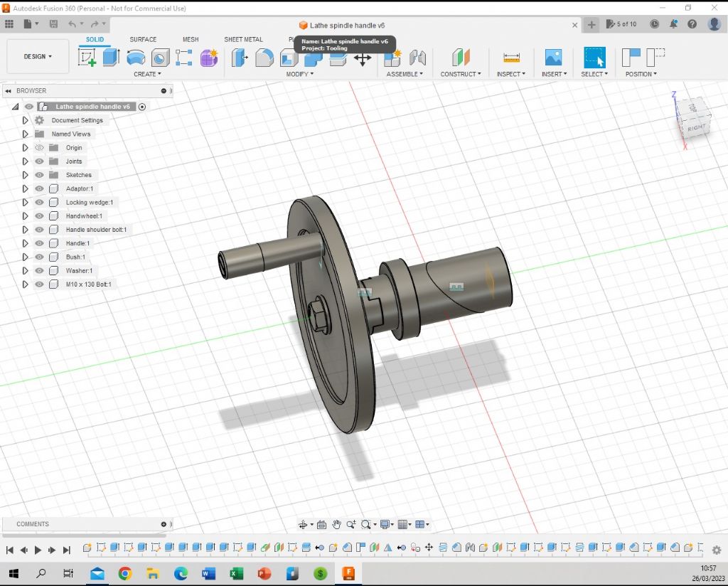Open the INSPECT menu
The height and width of the screenshot is (586, 728).
click(510, 74)
